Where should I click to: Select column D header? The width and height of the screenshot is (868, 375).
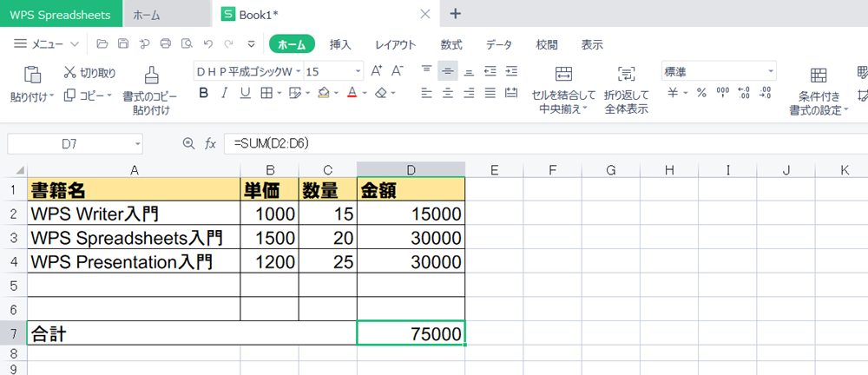click(411, 171)
